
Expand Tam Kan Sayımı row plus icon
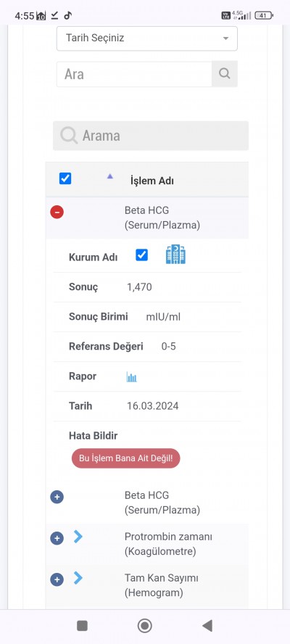(x=57, y=579)
